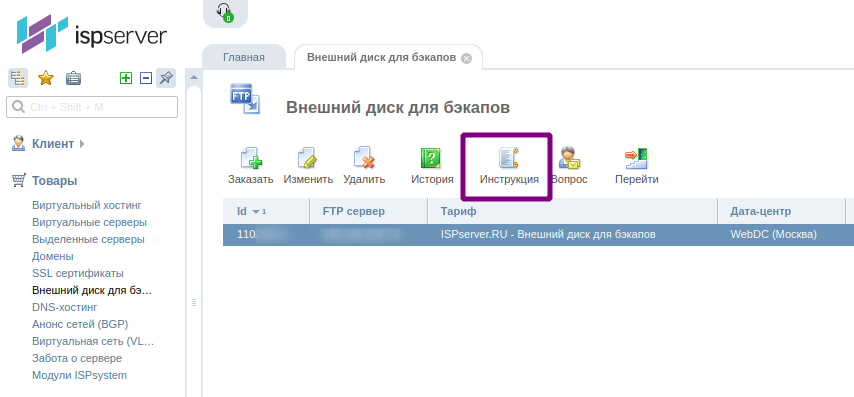Click the ispserver logo
The image size is (854, 397).
pos(92,35)
